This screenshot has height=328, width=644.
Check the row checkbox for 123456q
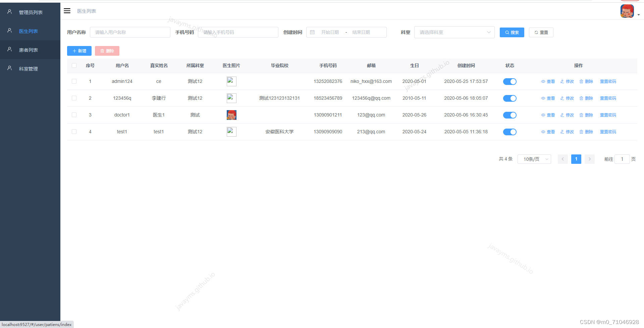pos(74,98)
